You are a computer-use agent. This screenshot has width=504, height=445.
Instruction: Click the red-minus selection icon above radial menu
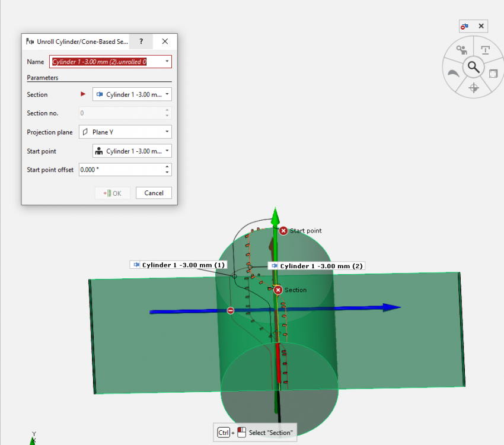[x=465, y=26]
